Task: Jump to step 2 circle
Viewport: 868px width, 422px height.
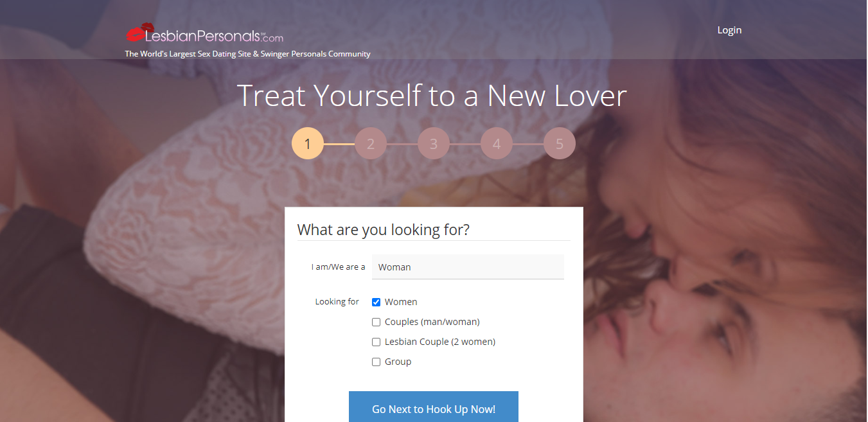Action: pyautogui.click(x=371, y=143)
